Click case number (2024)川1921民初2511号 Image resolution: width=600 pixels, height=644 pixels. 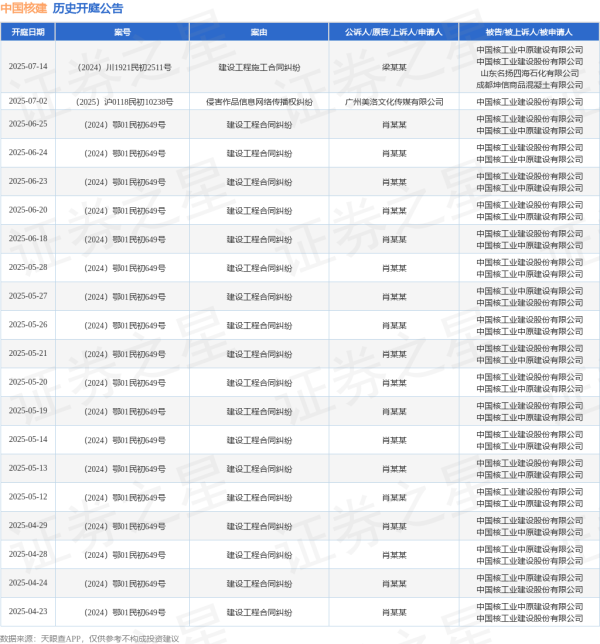pos(124,67)
